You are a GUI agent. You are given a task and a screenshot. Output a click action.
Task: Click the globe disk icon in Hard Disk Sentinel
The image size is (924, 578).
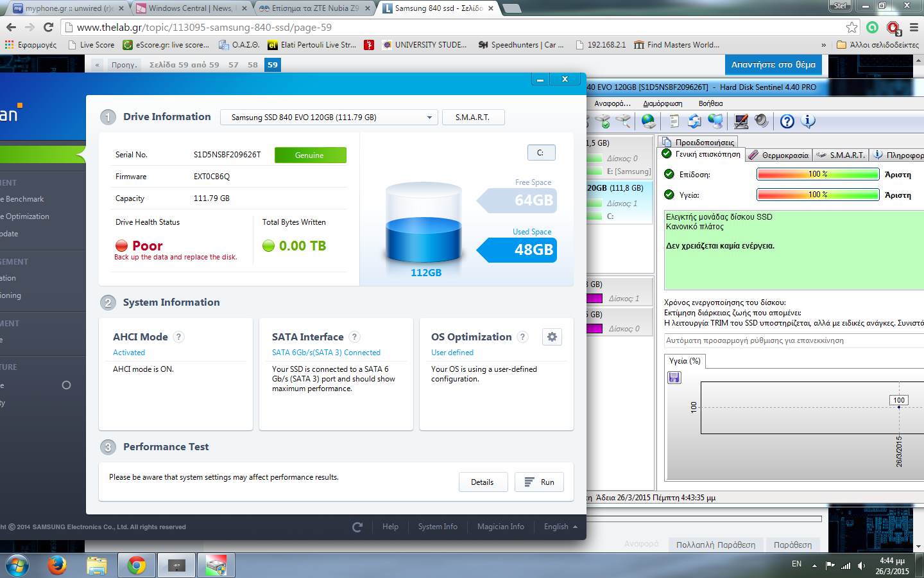[649, 121]
